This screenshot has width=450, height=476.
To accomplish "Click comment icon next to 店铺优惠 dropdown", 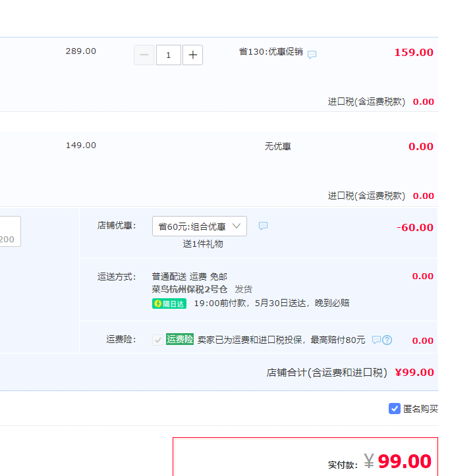I will [x=263, y=226].
